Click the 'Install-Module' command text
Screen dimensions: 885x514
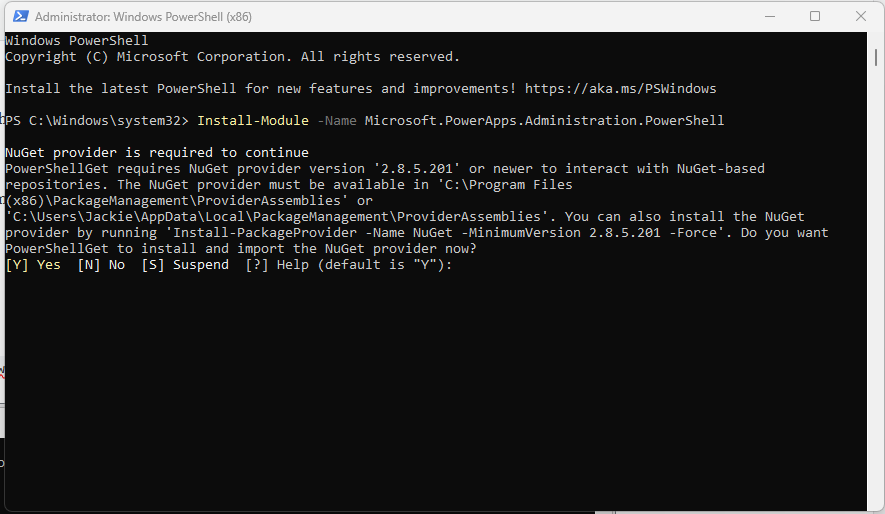[x=253, y=121]
